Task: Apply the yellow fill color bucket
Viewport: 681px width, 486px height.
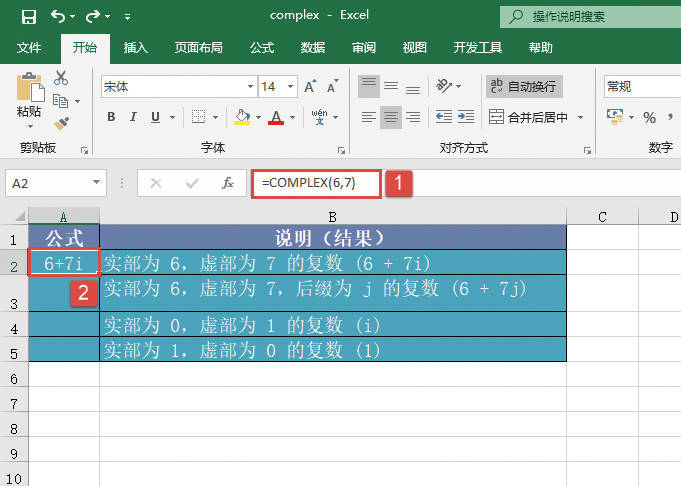Action: click(x=241, y=118)
